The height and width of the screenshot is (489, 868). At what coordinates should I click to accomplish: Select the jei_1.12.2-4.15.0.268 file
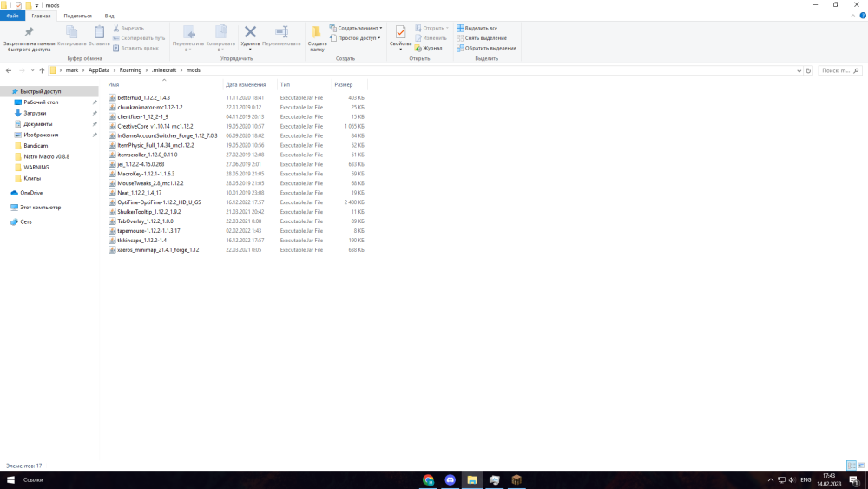[141, 164]
